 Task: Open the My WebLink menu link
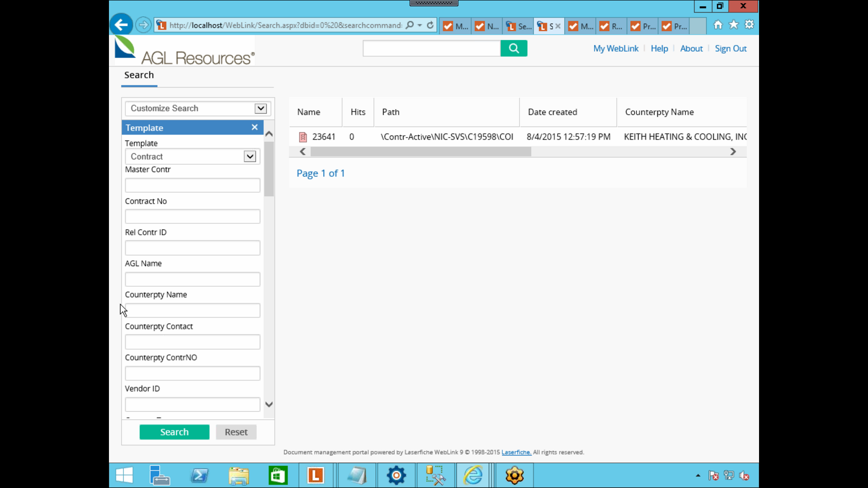(616, 48)
